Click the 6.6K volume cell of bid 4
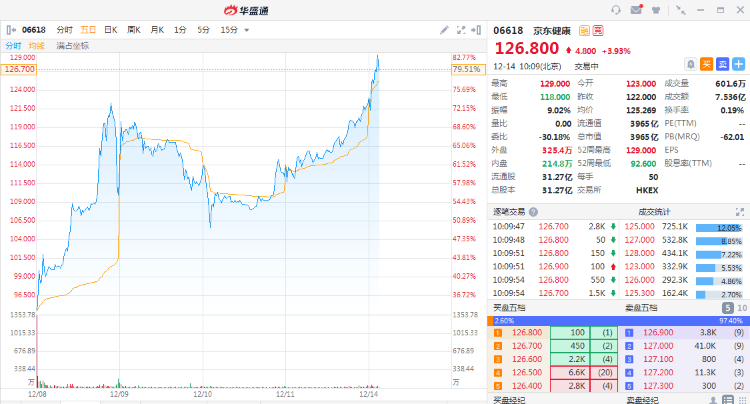This screenshot has height=404, width=750. click(x=569, y=372)
